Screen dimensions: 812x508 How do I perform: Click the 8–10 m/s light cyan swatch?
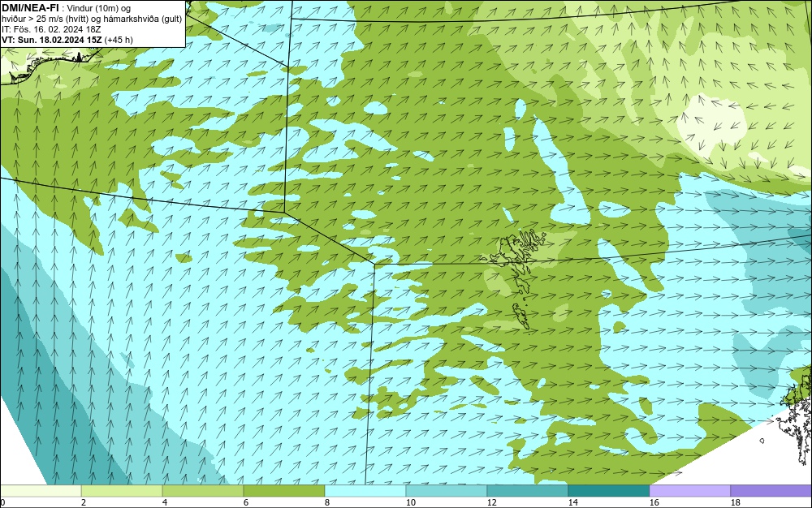point(365,490)
